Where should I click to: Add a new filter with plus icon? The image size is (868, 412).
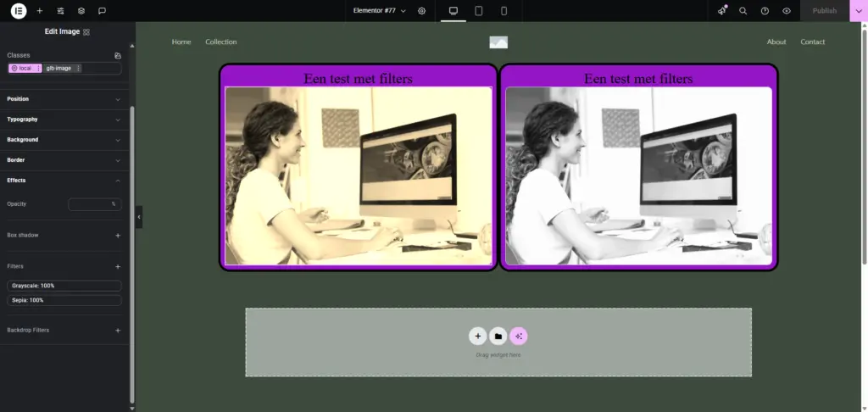(117, 267)
